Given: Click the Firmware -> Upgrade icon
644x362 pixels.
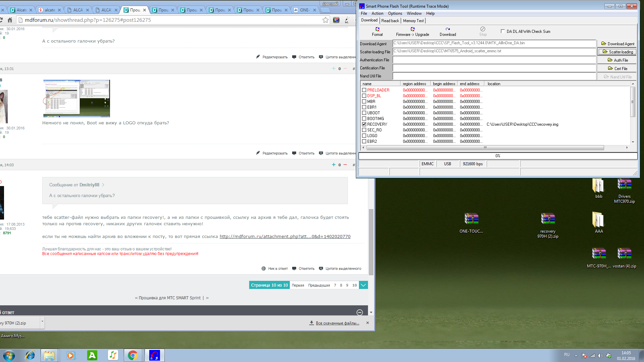Looking at the screenshot, I should [412, 29].
